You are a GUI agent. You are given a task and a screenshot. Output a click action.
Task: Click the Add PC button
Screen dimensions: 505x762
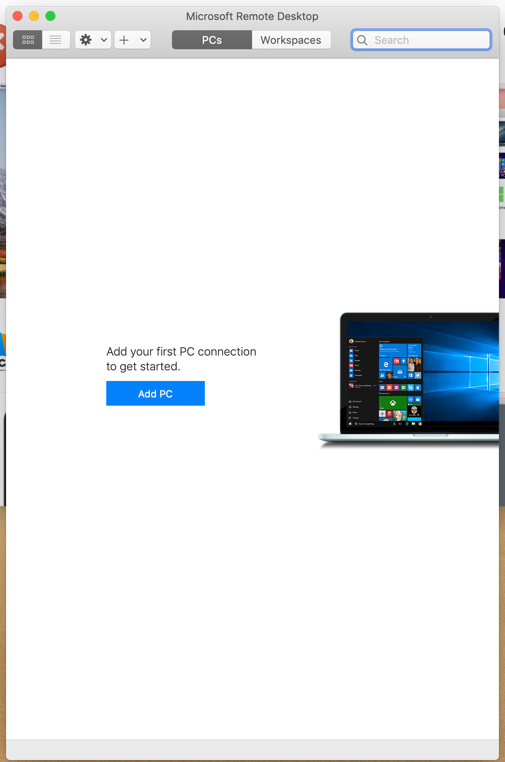click(x=156, y=394)
